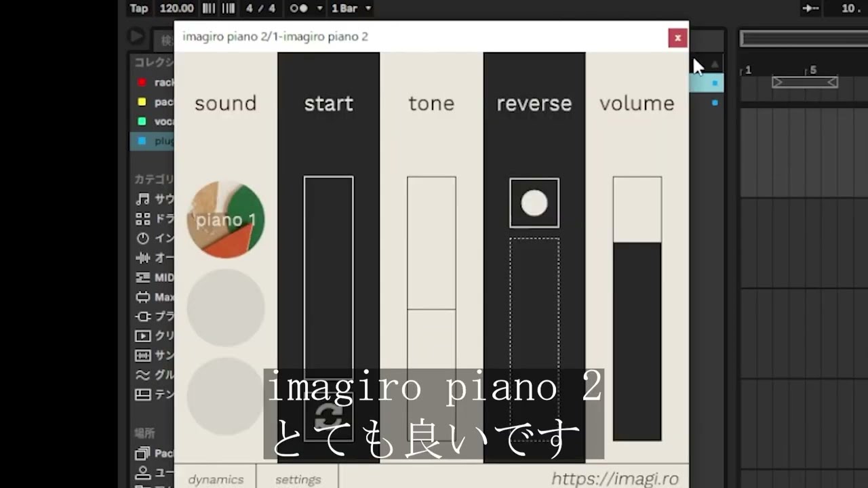The width and height of the screenshot is (868, 488).
Task: Close the imagiro piano 2 window
Action: click(677, 38)
